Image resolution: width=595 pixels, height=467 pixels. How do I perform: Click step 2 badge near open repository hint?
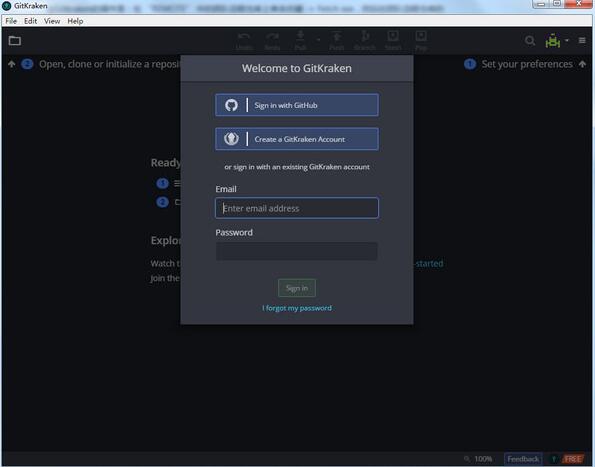coord(27,64)
